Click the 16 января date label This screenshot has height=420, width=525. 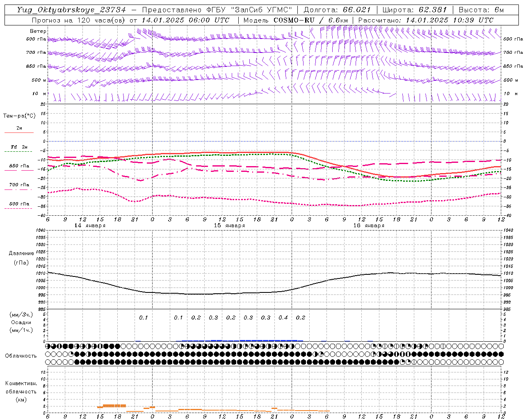(369, 226)
